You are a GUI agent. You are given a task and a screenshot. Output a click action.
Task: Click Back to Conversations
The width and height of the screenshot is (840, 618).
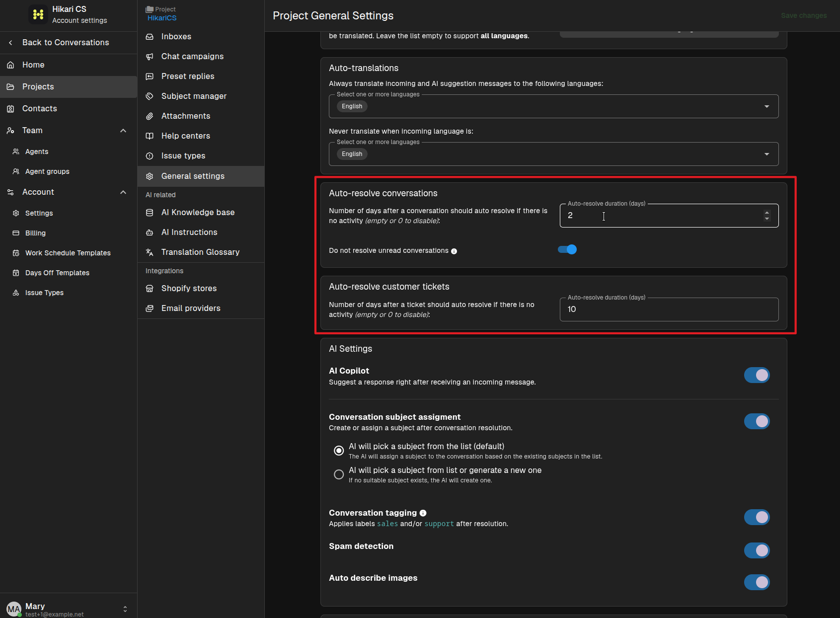pyautogui.click(x=69, y=43)
